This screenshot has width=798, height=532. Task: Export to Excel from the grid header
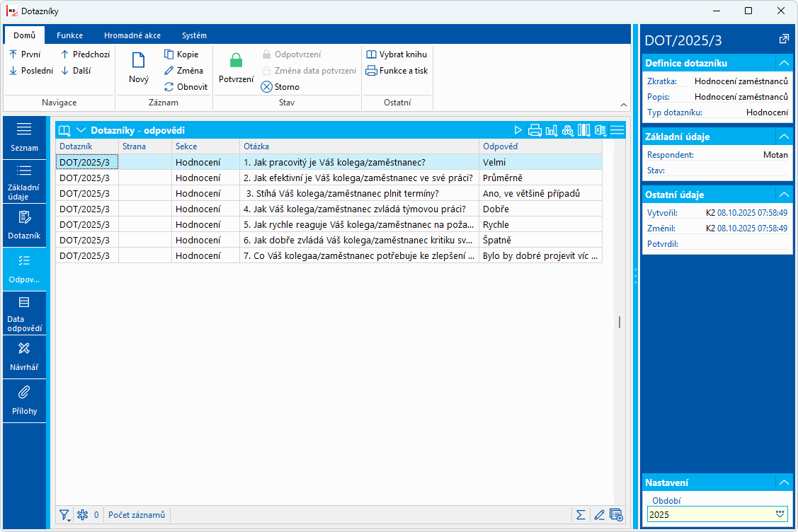[600, 130]
